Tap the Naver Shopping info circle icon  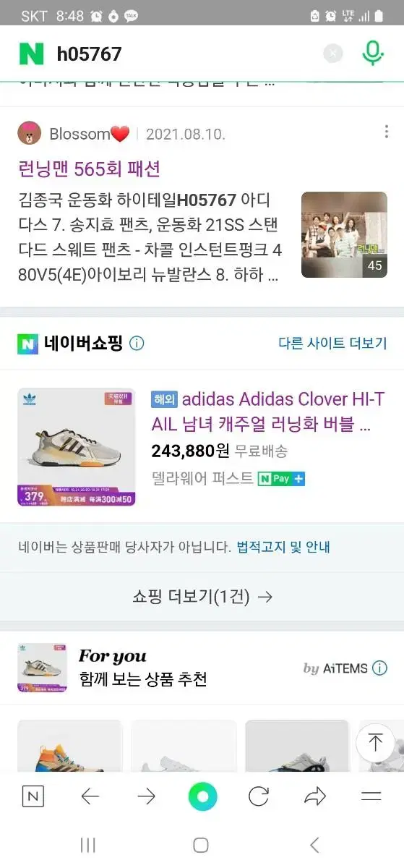pos(136,343)
